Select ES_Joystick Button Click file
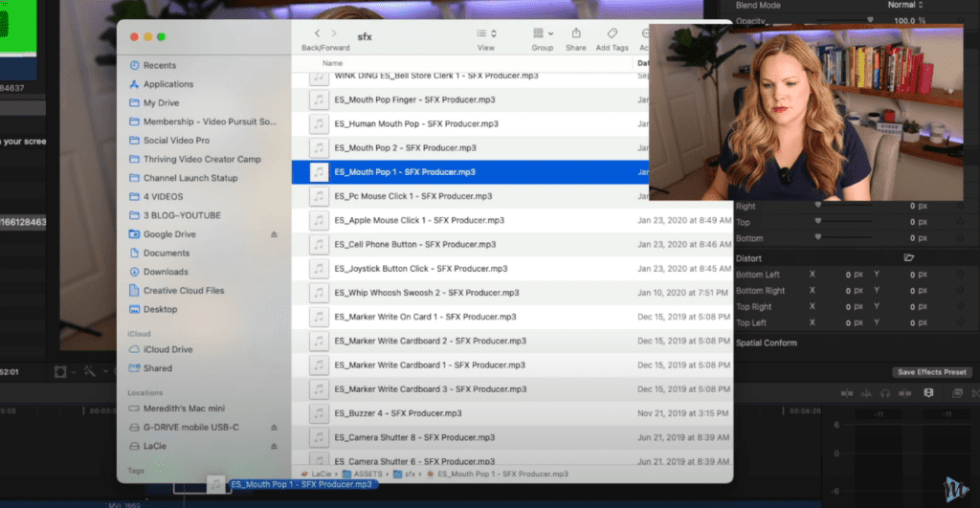The height and width of the screenshot is (508, 980). 421,269
